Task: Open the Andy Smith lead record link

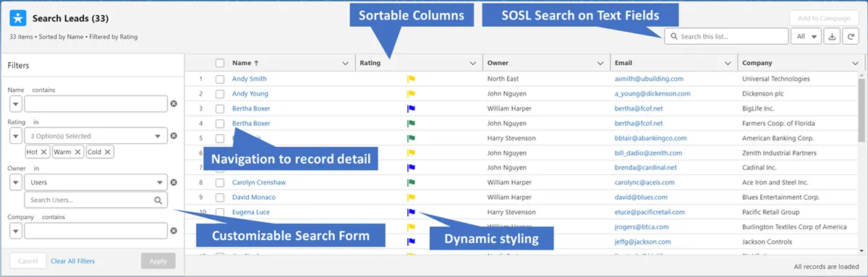Action: (x=250, y=79)
